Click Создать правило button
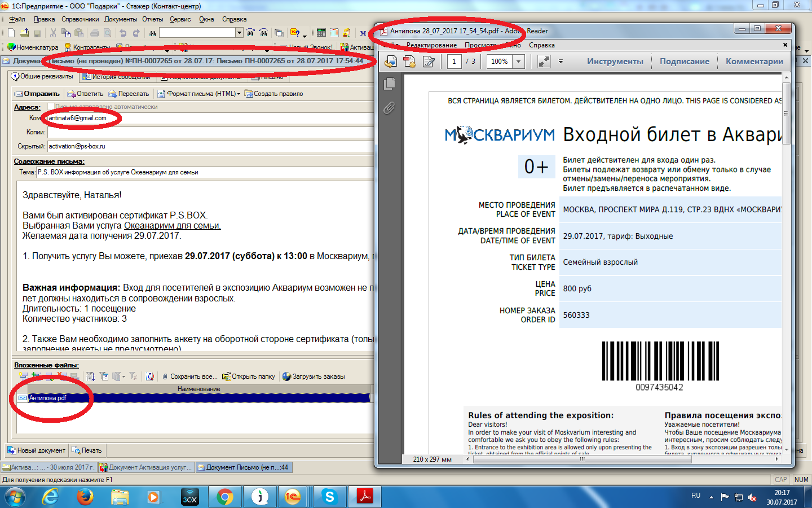The width and height of the screenshot is (812, 508). pyautogui.click(x=274, y=94)
